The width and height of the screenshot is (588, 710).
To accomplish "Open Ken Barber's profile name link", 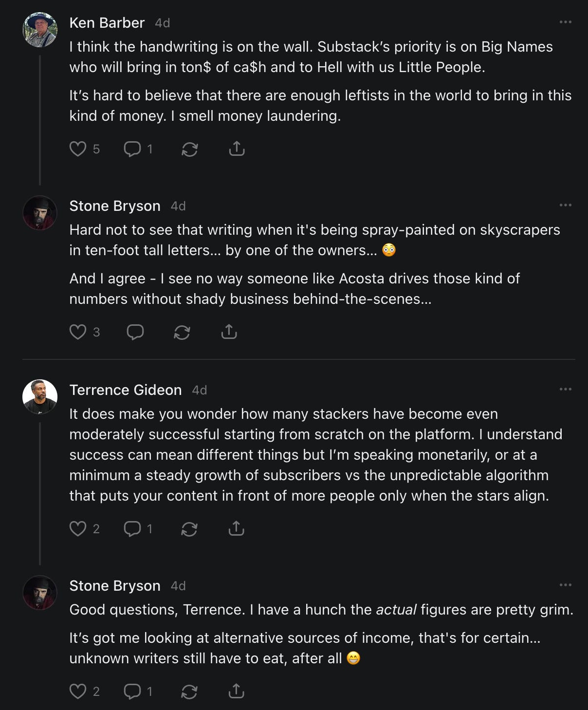I will click(107, 23).
